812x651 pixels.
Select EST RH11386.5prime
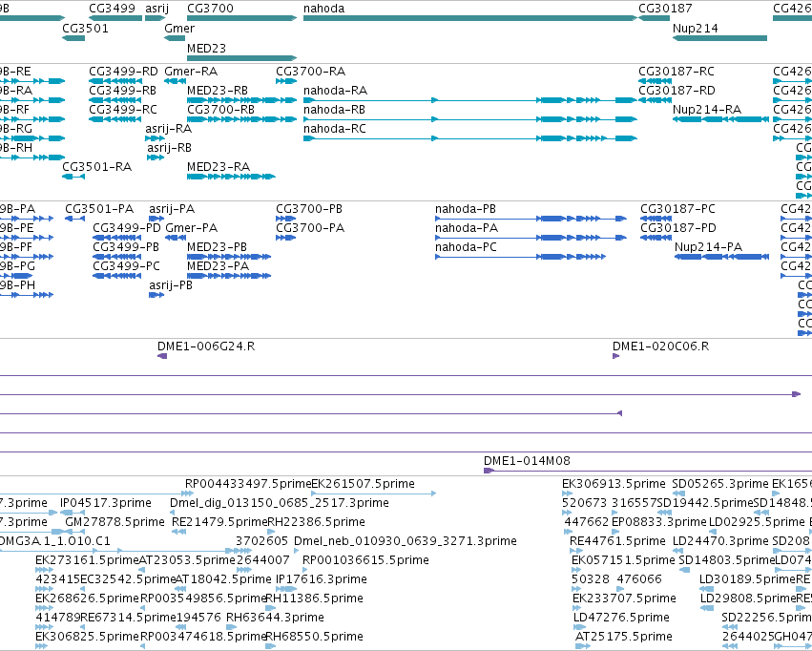click(270, 608)
